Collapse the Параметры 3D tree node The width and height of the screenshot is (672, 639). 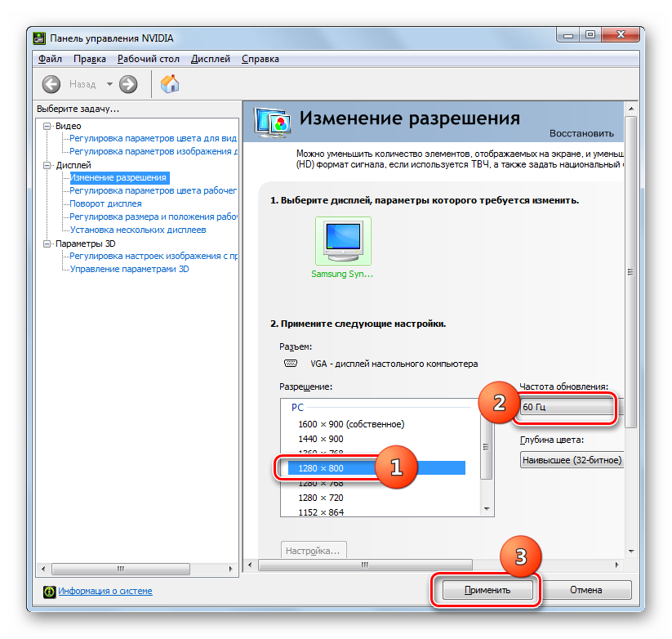(x=48, y=244)
